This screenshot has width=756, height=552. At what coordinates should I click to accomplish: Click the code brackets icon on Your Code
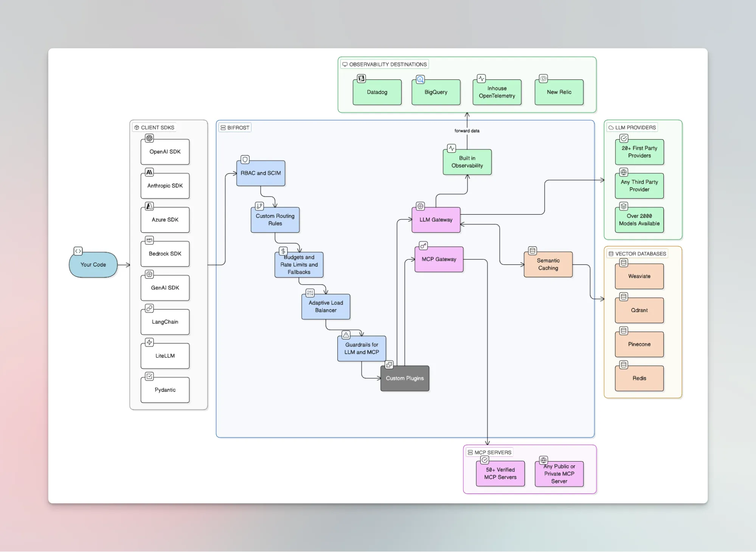78,251
